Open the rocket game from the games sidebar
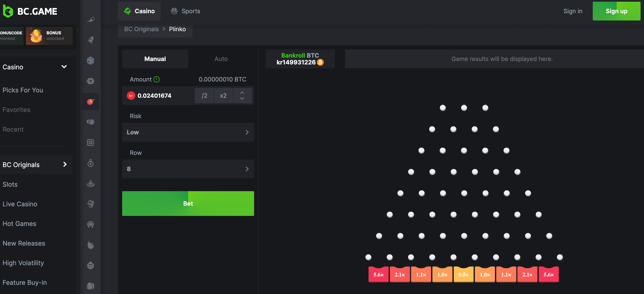 pyautogui.click(x=91, y=40)
